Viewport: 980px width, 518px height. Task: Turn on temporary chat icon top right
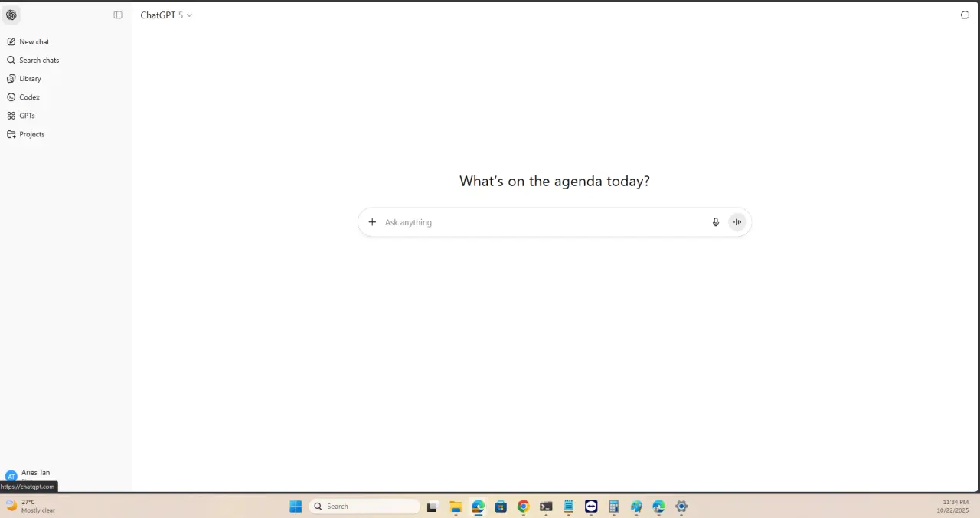[965, 15]
